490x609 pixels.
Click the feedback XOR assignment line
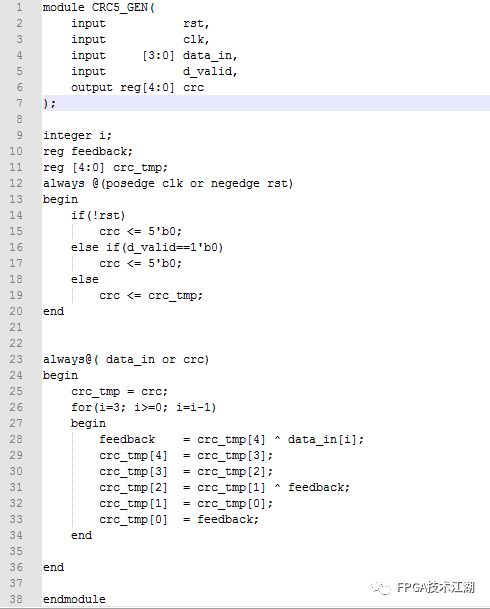coord(231,439)
